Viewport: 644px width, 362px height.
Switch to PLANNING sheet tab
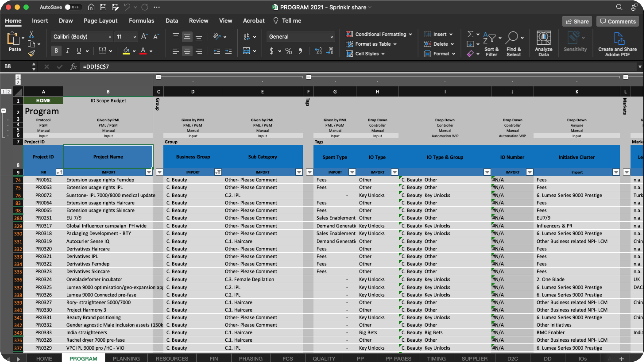pos(126,358)
